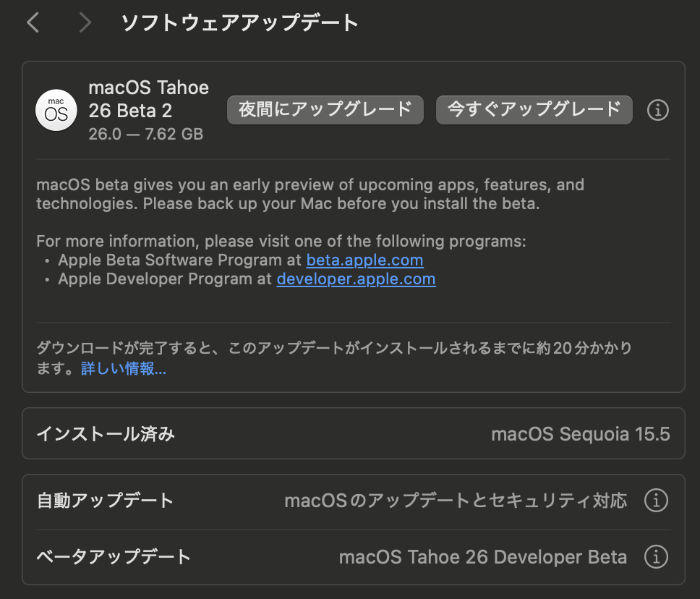Go forward with the right chevron arrow

(x=85, y=22)
